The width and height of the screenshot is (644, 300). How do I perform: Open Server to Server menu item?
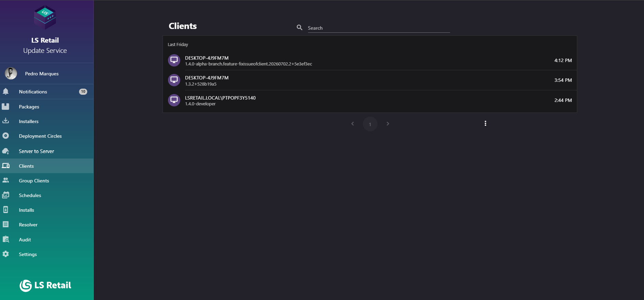47,151
